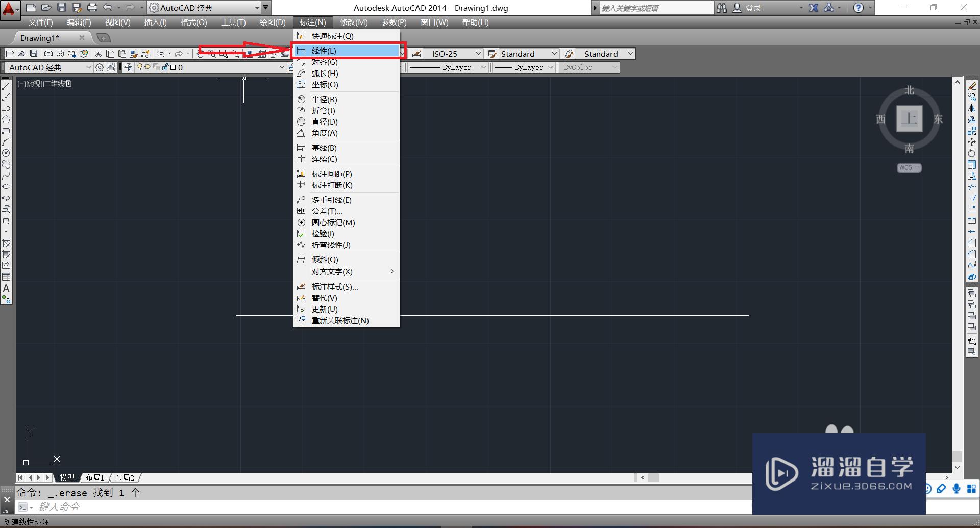Select the Polyline draw tool
The image size is (980, 528).
click(x=6, y=108)
